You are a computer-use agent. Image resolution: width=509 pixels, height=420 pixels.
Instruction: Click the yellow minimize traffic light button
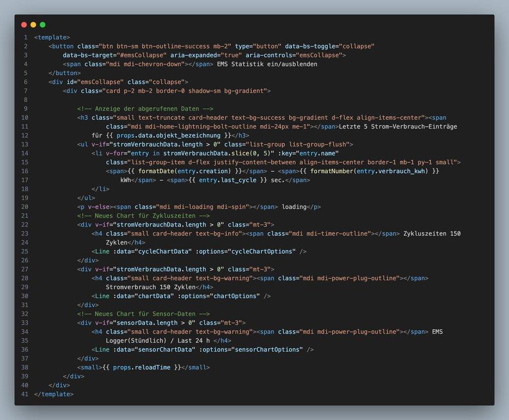pyautogui.click(x=33, y=25)
